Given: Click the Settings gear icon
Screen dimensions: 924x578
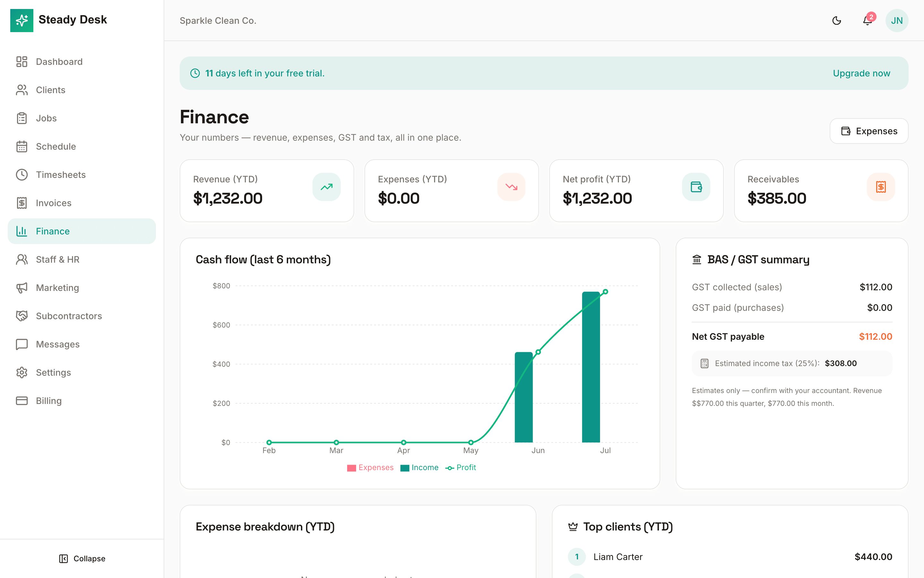Looking at the screenshot, I should point(22,373).
